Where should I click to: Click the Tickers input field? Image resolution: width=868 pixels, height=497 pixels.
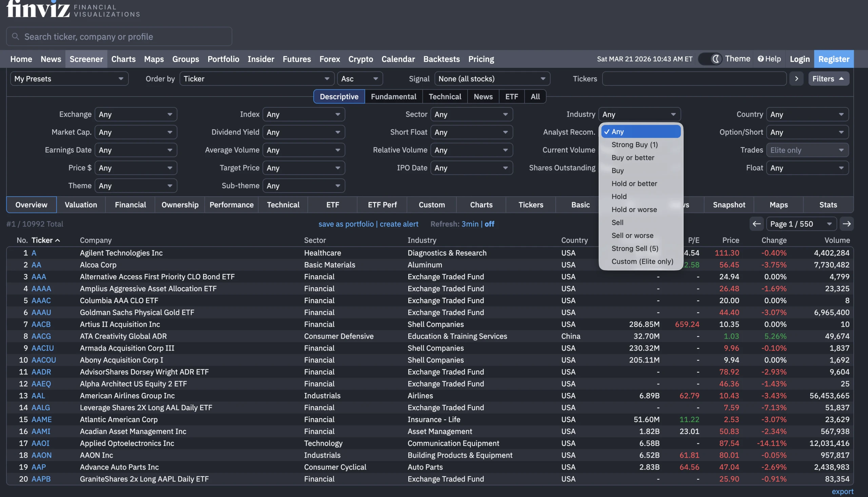pos(694,79)
